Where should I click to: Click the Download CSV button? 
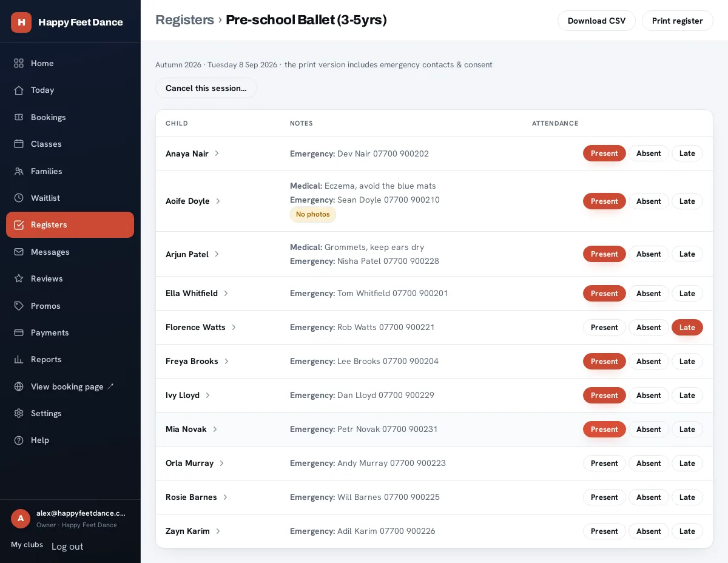coord(596,21)
